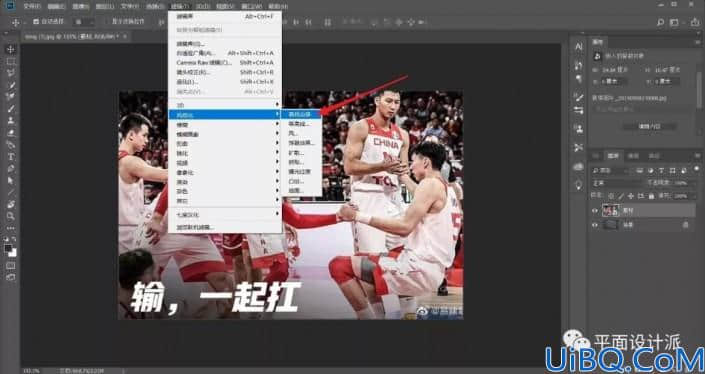
Task: Change screen mode at the toolbox bottom
Action: 10,277
